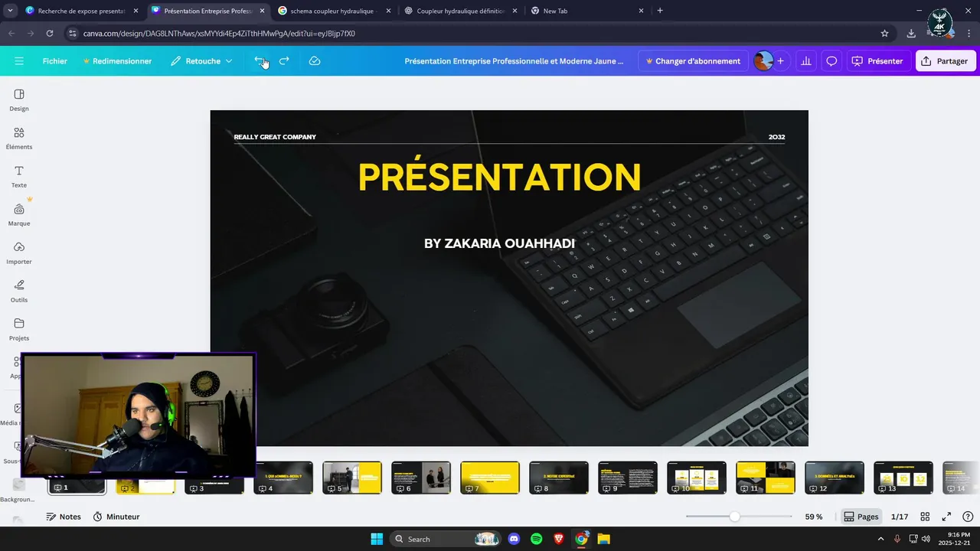Select slide thumbnail 4
Image resolution: width=980 pixels, height=551 pixels.
tap(283, 478)
